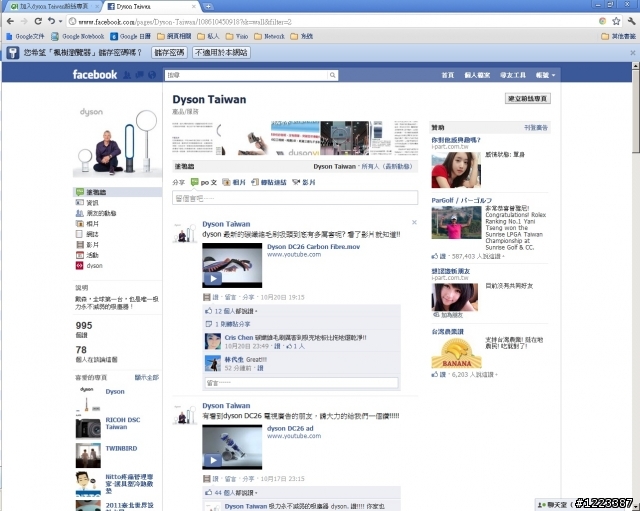This screenshot has width=640, height=511.
Task: Open the wrench settings menu
Action: [632, 21]
